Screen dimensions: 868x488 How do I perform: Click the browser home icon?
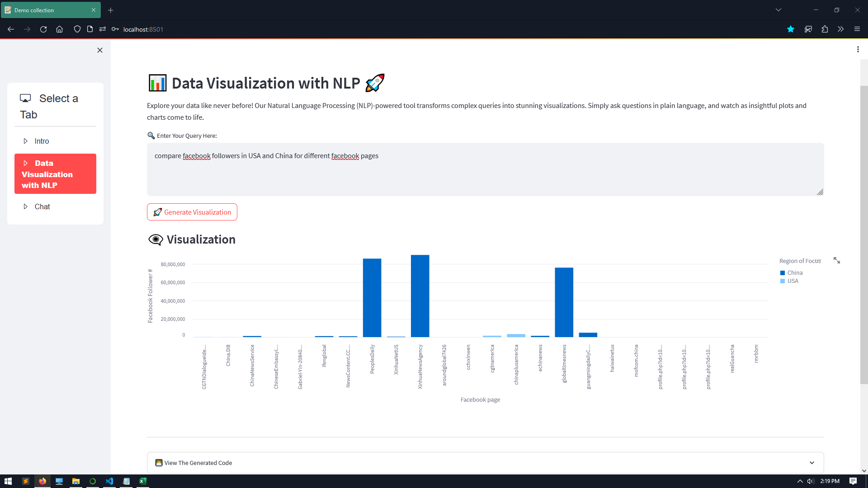click(59, 29)
